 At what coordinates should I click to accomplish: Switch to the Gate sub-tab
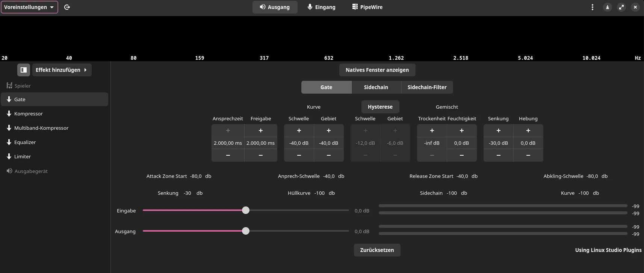(326, 87)
